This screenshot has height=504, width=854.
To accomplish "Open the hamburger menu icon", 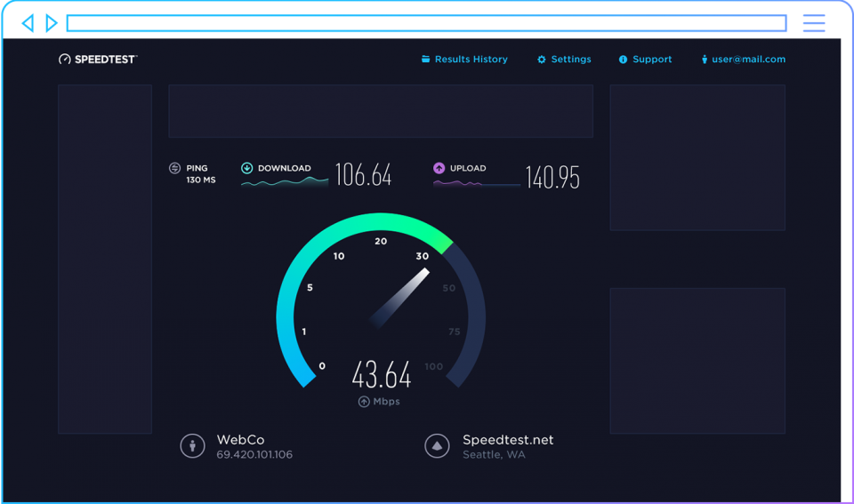I will (813, 24).
